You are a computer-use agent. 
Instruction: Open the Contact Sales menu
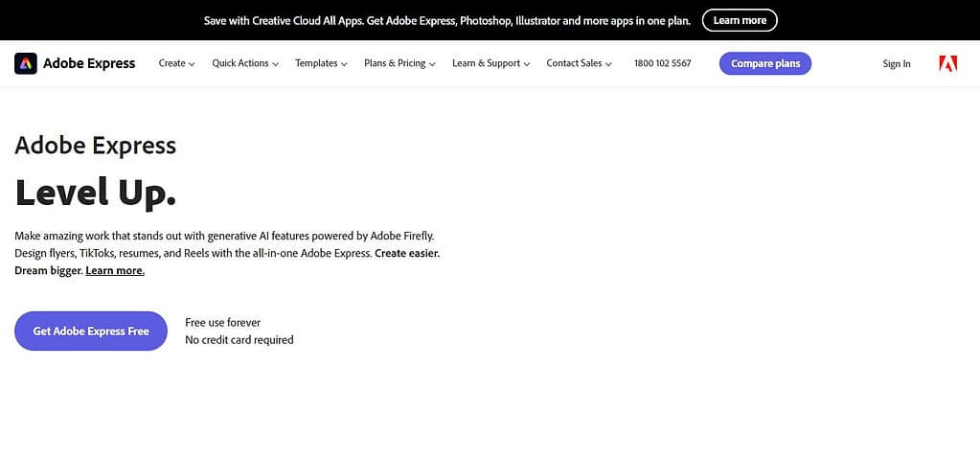point(580,63)
